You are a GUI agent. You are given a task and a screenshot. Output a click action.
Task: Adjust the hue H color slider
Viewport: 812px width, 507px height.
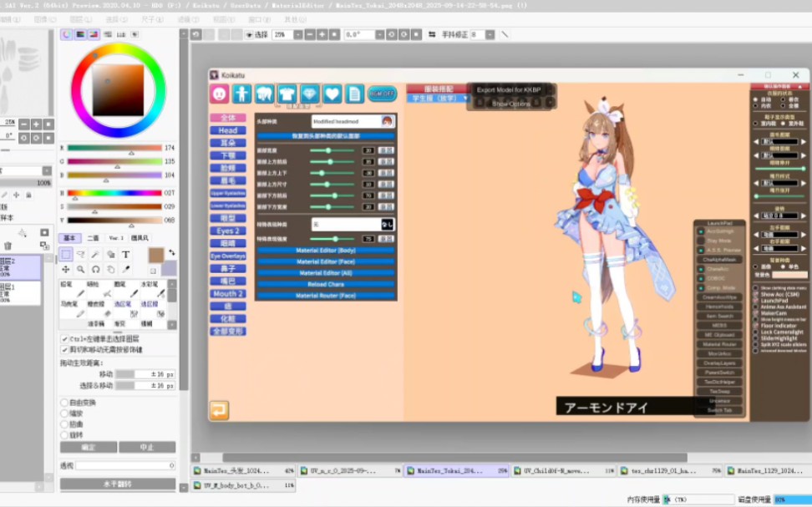[114, 193]
